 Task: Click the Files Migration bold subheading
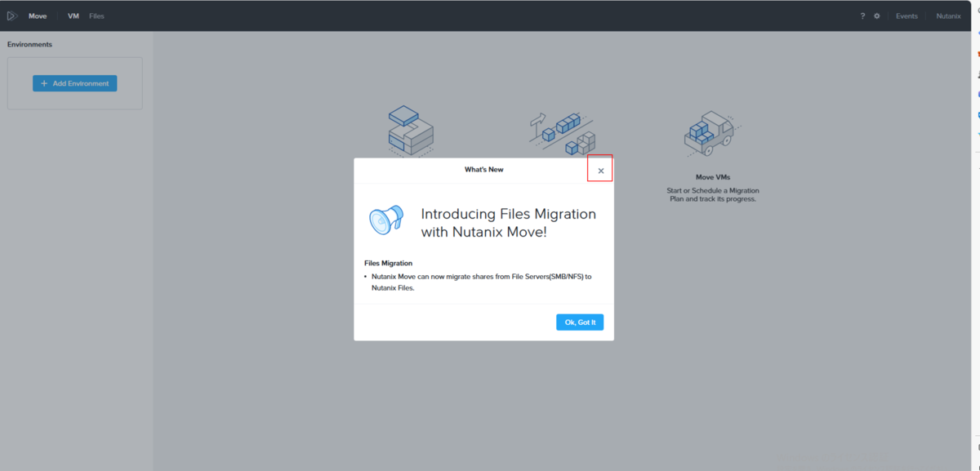pos(388,263)
